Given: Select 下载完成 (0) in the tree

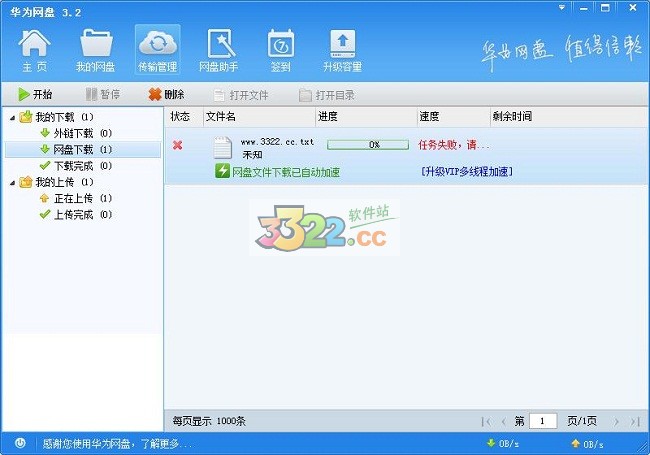Looking at the screenshot, I should coord(76,166).
